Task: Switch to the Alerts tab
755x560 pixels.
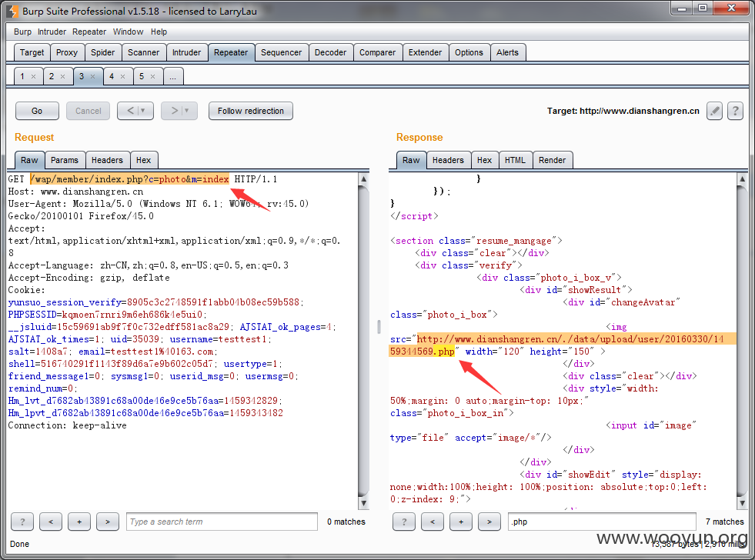Action: 507,52
